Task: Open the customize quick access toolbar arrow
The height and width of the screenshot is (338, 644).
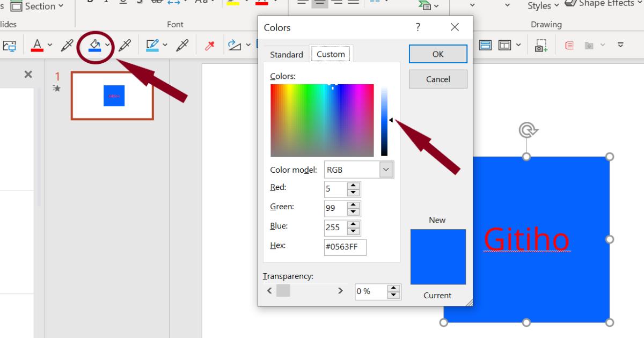Action: (x=621, y=45)
